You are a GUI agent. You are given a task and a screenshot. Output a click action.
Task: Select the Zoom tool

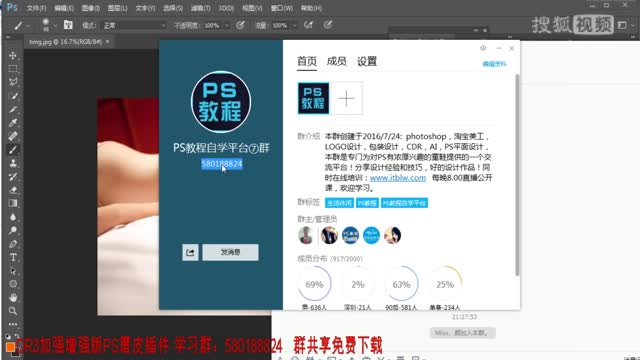click(x=13, y=311)
